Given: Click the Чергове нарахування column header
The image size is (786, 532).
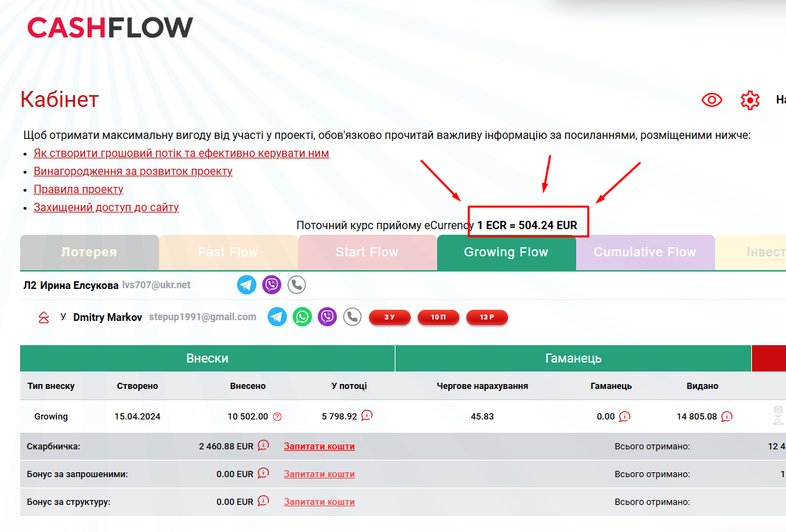Looking at the screenshot, I should (482, 386).
